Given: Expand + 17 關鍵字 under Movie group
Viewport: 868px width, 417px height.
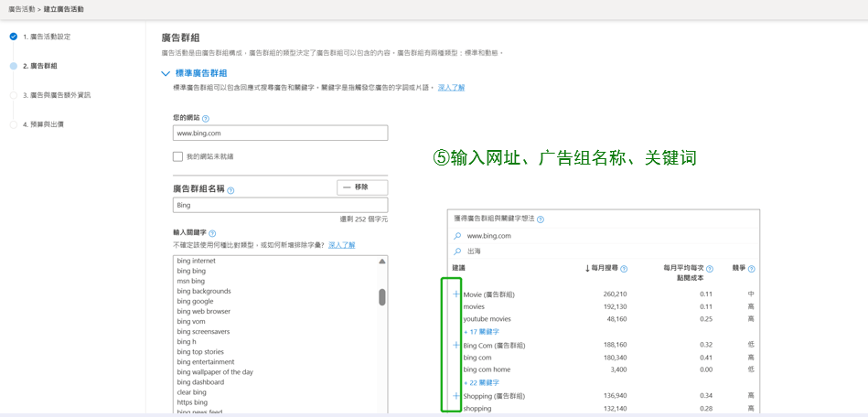Looking at the screenshot, I should (481, 332).
